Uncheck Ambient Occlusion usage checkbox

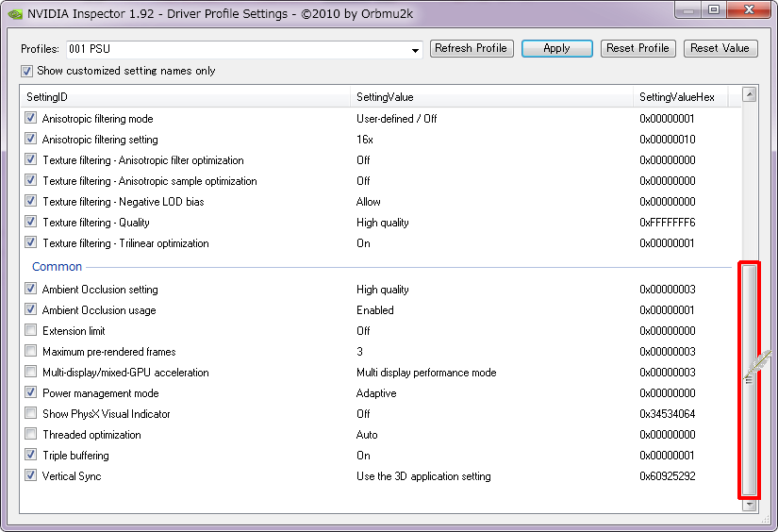pyautogui.click(x=31, y=309)
